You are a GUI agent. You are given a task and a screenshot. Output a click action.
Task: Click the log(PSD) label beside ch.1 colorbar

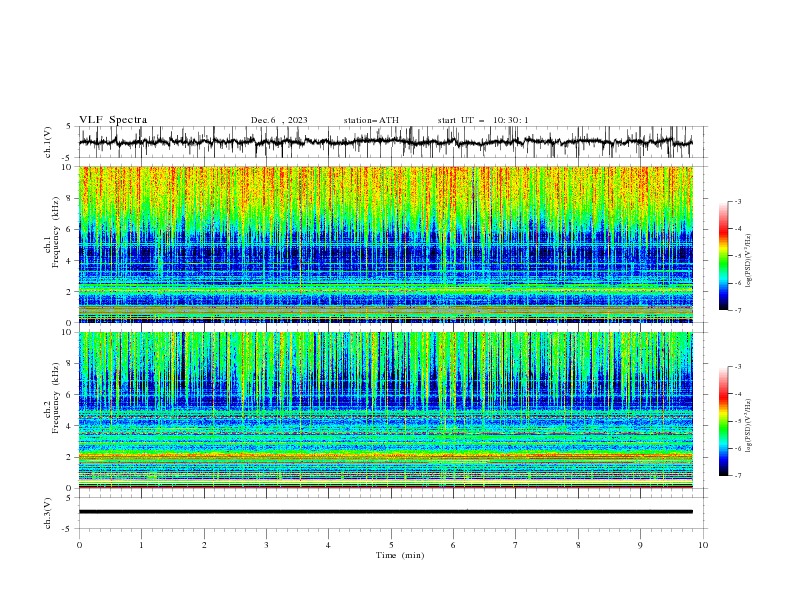point(749,261)
